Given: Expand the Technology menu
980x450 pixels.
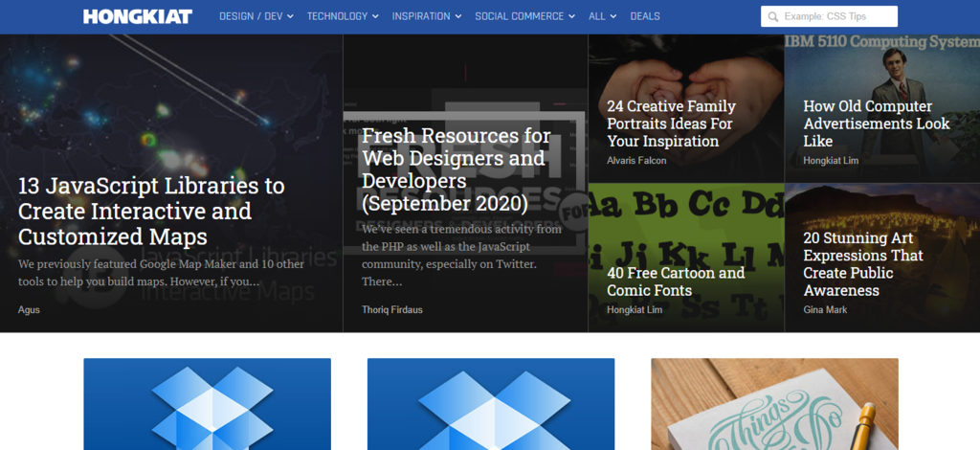Looking at the screenshot, I should pos(343,16).
